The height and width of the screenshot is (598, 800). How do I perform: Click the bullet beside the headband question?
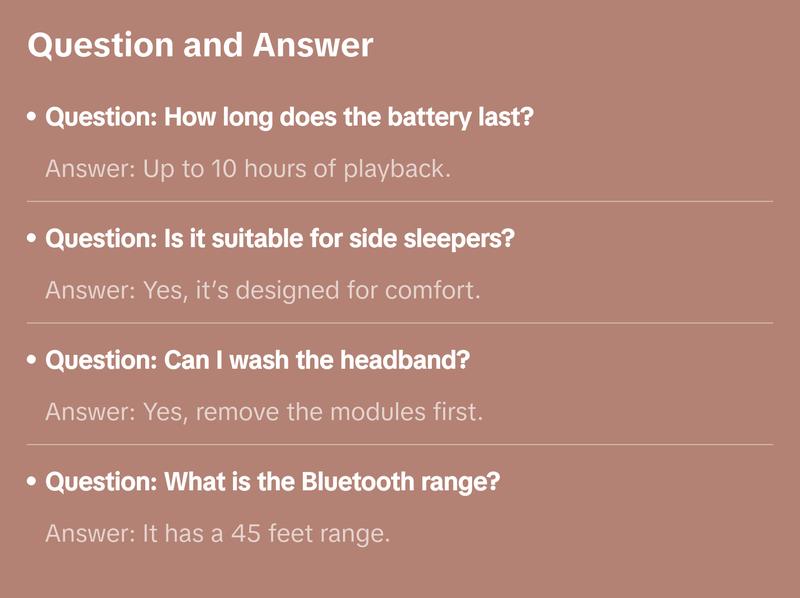point(33,360)
